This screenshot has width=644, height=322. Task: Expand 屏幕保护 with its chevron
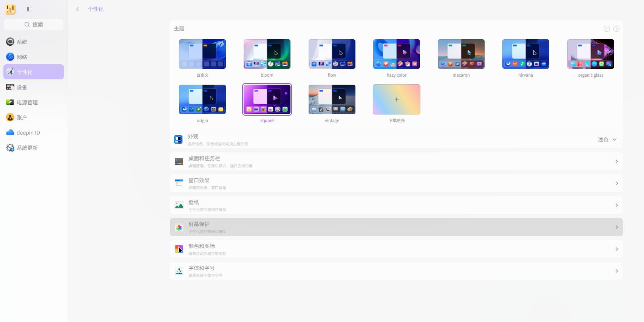(616, 227)
